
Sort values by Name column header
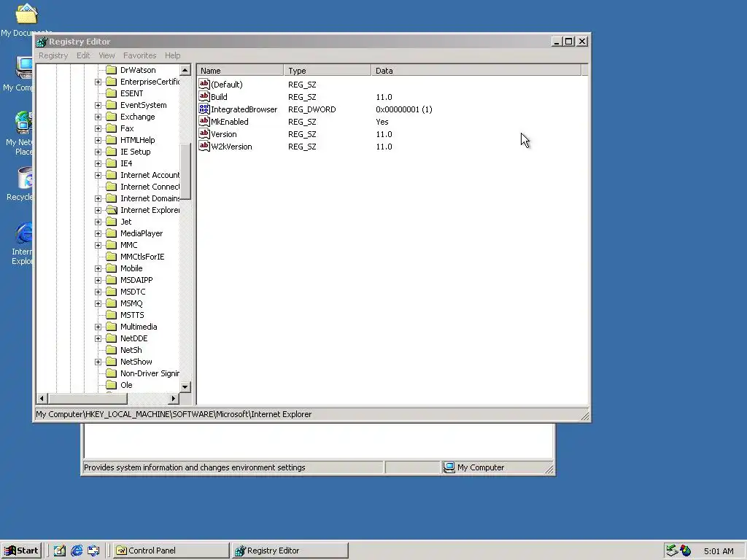point(240,71)
